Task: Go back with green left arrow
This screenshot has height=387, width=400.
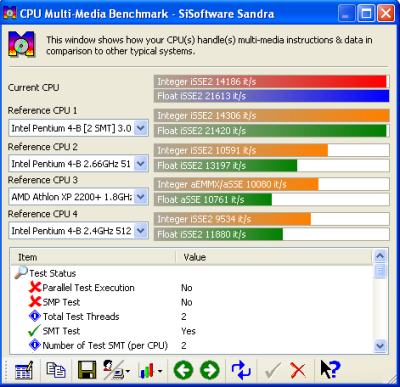Action: coord(183,370)
